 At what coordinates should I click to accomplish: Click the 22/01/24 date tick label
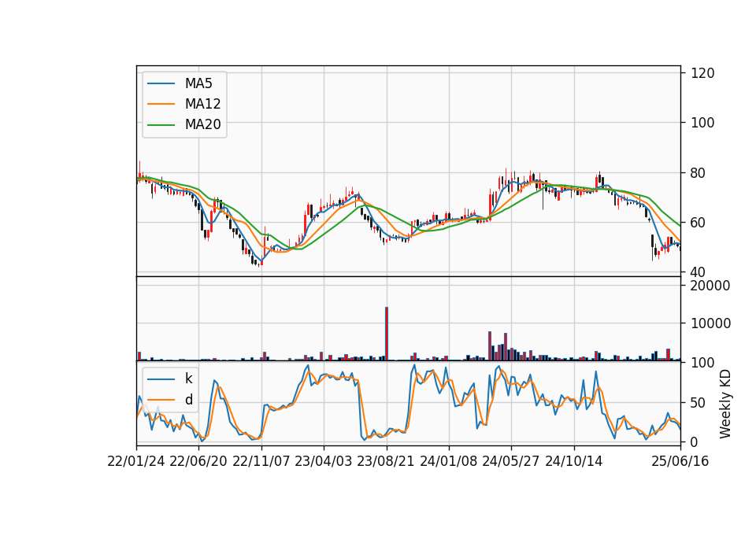tap(136, 462)
